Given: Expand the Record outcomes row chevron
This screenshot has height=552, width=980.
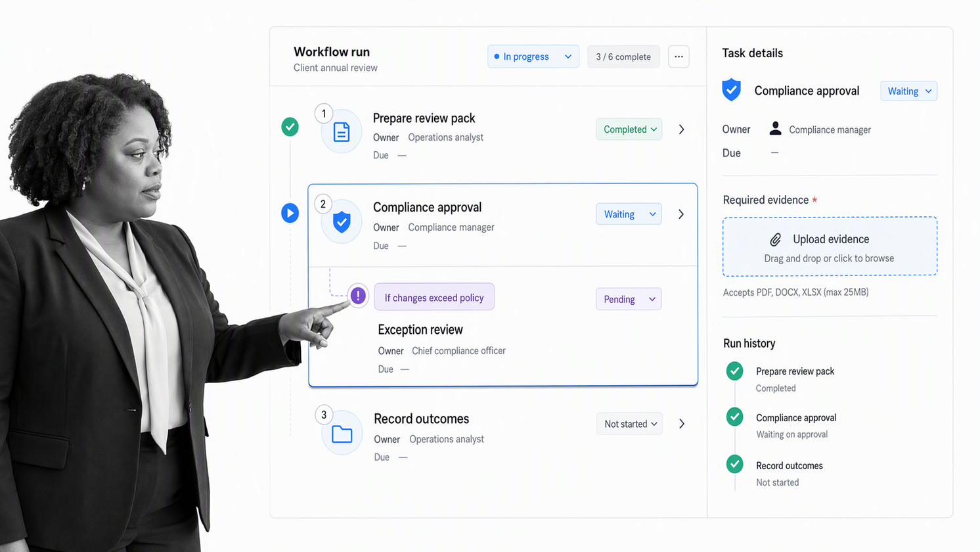Looking at the screenshot, I should coord(682,424).
